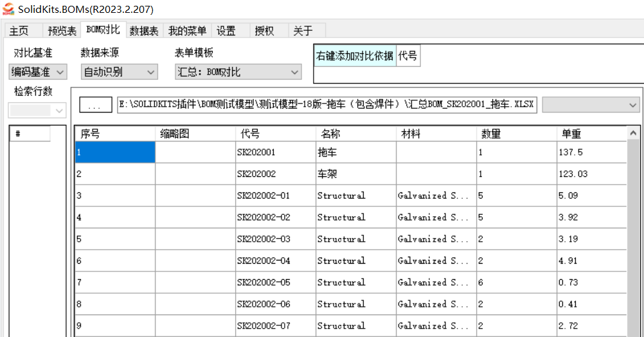This screenshot has width=644, height=337.
Task: Click the empty 材料 cell in 拖车 row
Action: click(x=436, y=152)
